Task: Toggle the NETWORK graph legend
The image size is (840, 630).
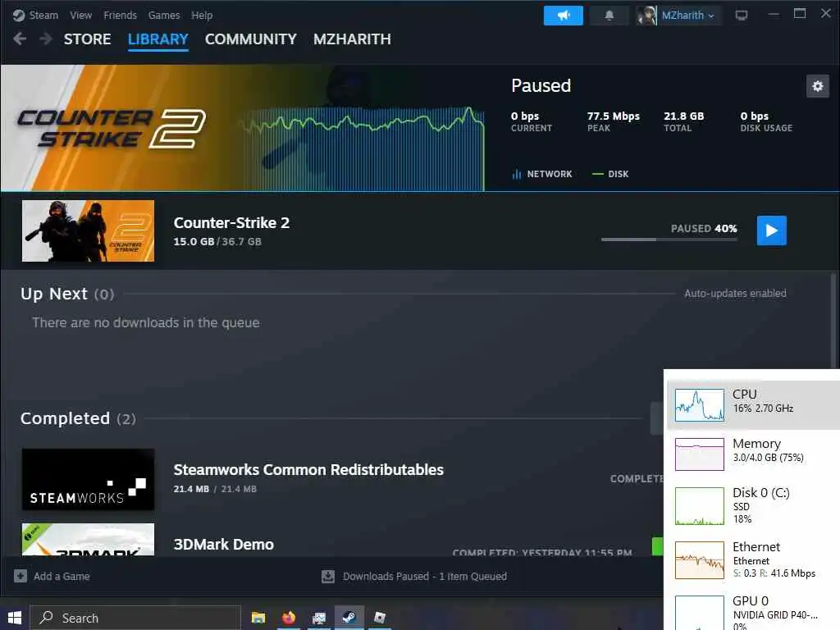Action: coord(542,174)
